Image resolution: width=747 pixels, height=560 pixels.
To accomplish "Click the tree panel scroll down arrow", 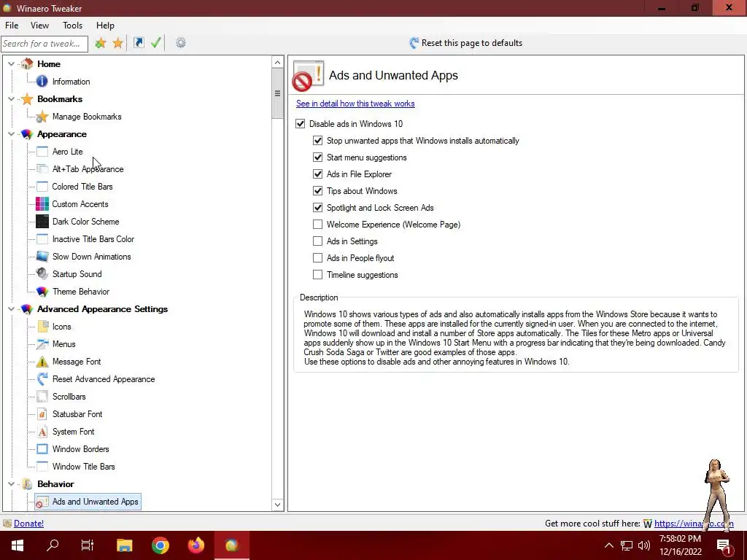I will [278, 505].
